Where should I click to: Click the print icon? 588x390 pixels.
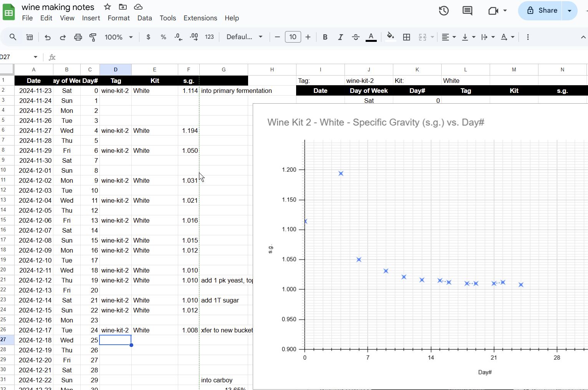coord(78,37)
